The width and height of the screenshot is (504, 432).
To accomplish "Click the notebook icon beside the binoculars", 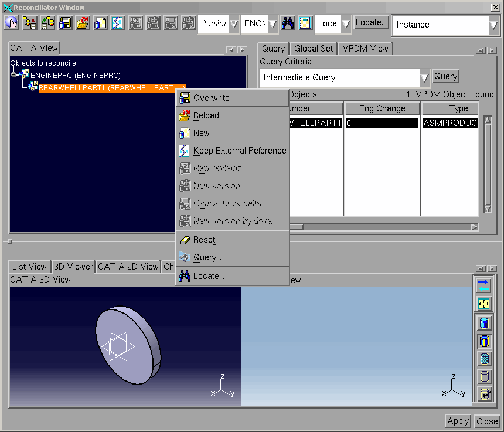I will pyautogui.click(x=305, y=23).
